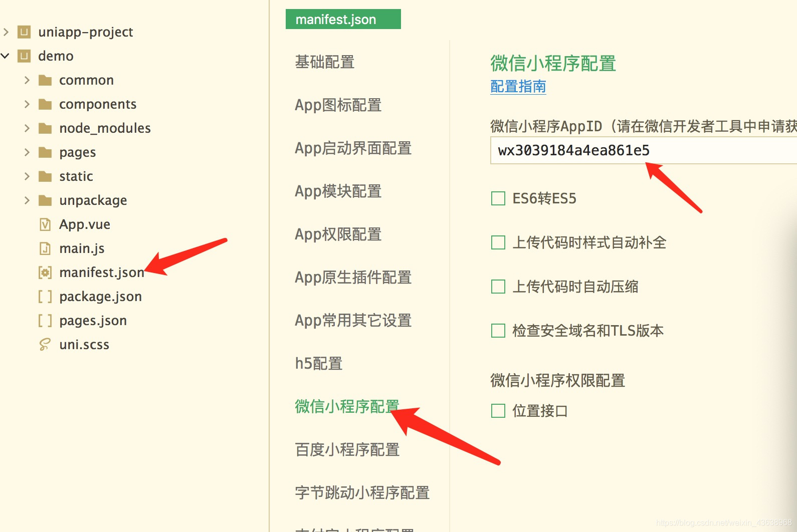Image resolution: width=797 pixels, height=532 pixels.
Task: Open the App图标配置 section
Action: pyautogui.click(x=338, y=105)
